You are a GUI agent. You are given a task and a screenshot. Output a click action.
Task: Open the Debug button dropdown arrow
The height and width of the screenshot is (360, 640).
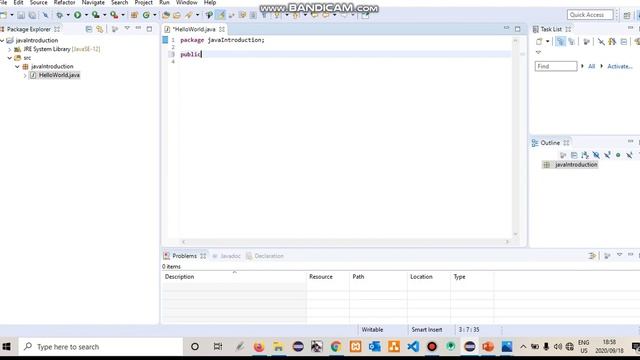(x=68, y=15)
